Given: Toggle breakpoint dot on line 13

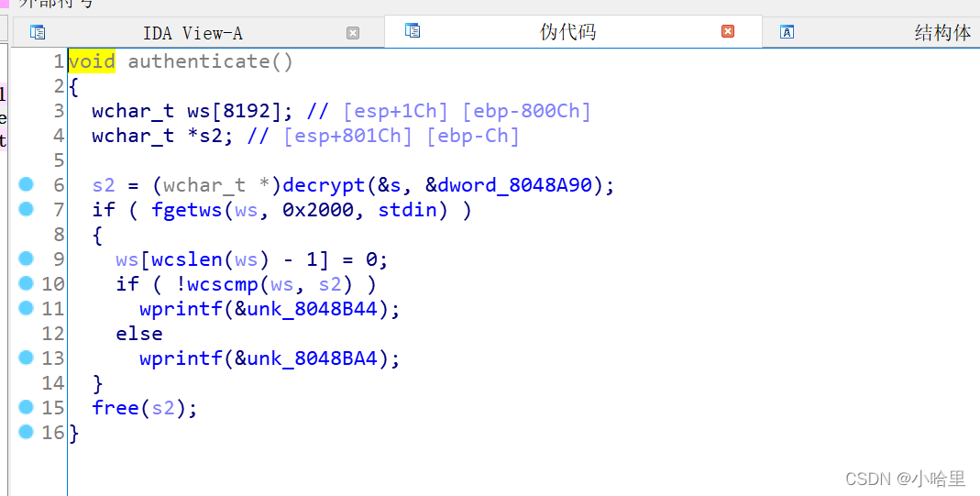Looking at the screenshot, I should pyautogui.click(x=26, y=357).
